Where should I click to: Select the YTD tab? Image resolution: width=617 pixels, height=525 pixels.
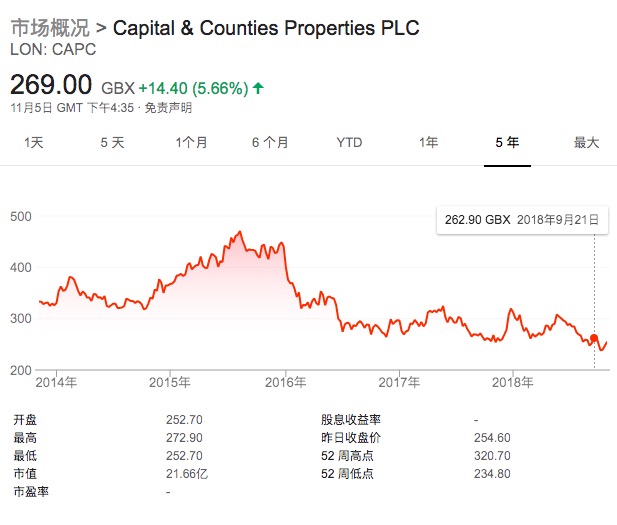[x=349, y=142]
